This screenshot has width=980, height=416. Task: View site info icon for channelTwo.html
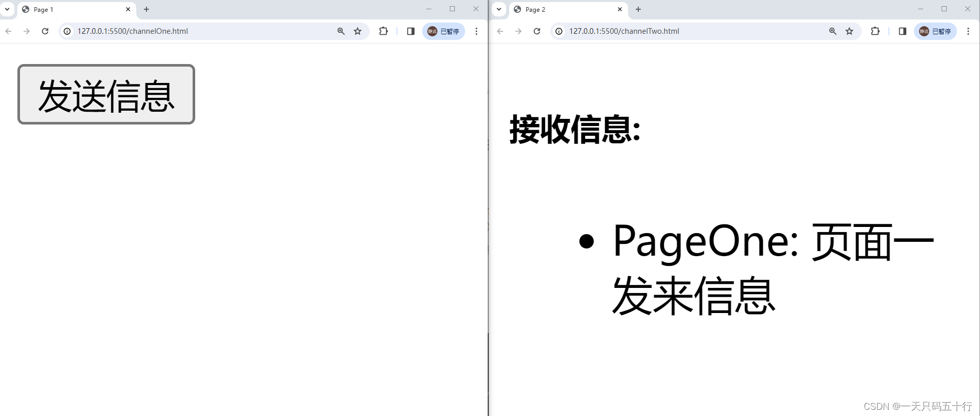tap(559, 31)
